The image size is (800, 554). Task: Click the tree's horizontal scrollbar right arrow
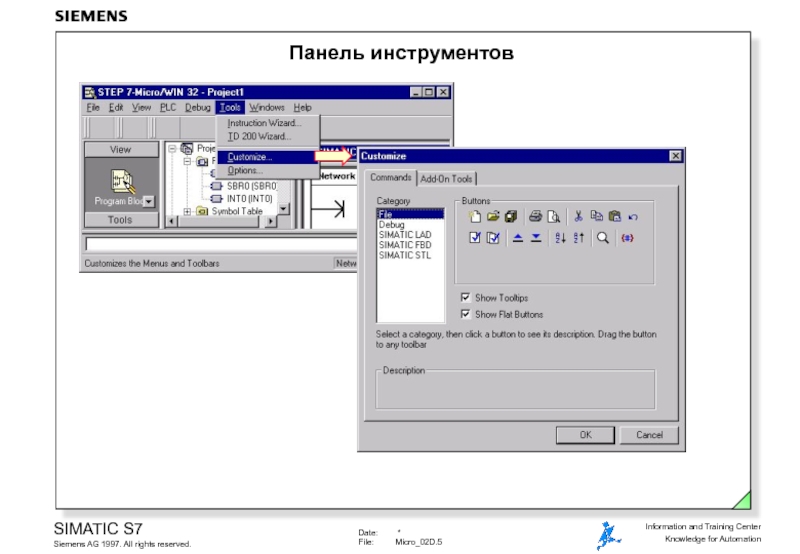(x=270, y=221)
